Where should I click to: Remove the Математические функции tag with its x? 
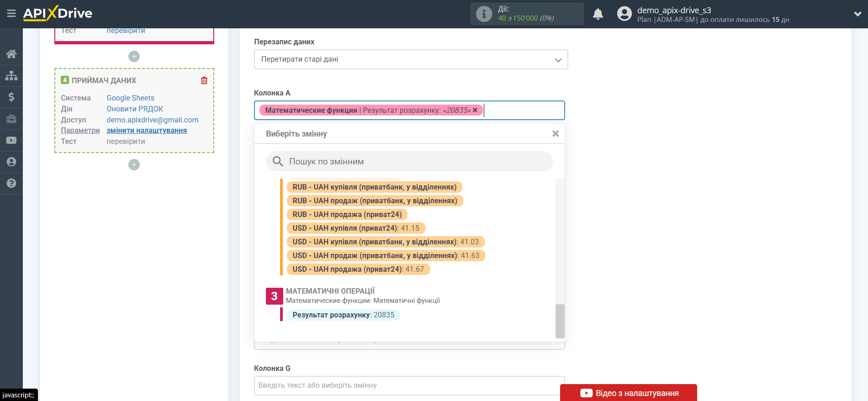475,110
